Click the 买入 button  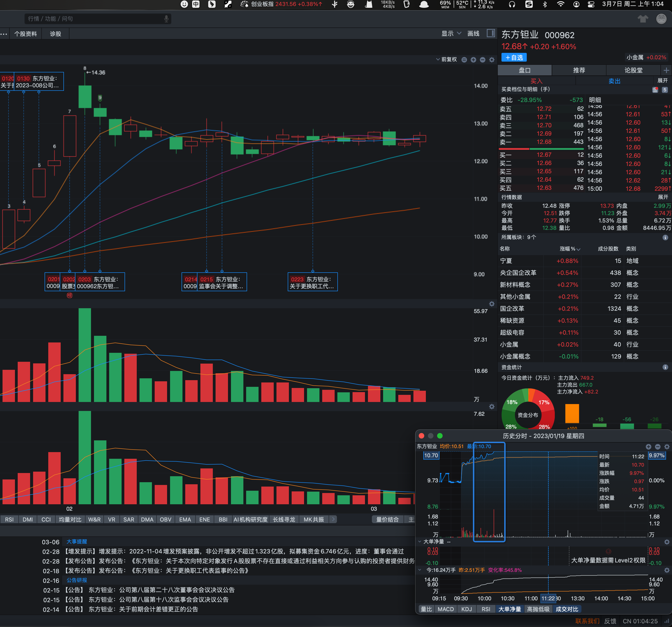(x=536, y=81)
